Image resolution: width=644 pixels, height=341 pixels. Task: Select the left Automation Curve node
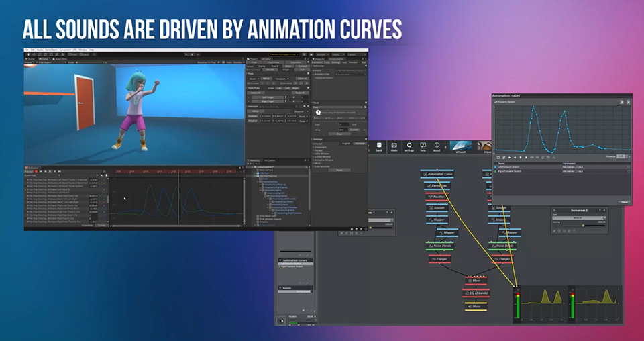tap(437, 175)
